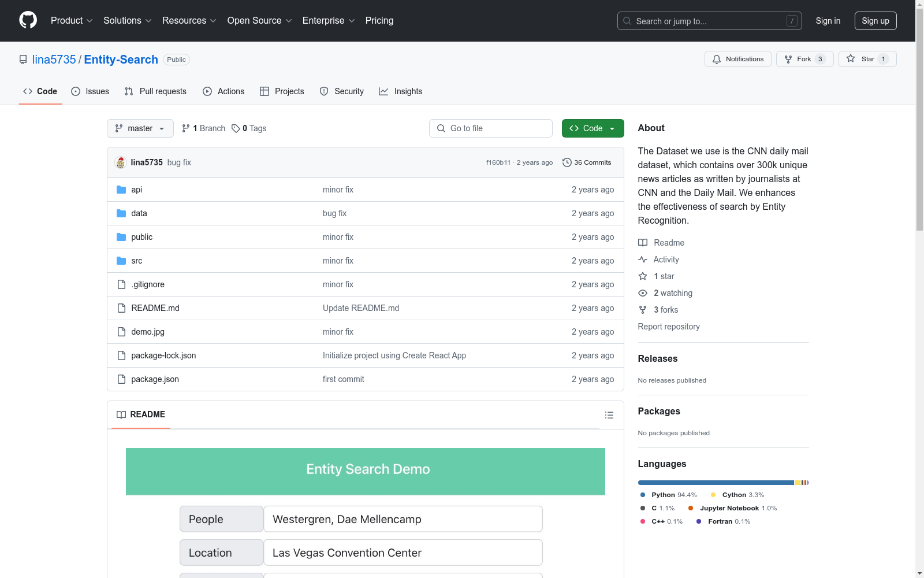The height and width of the screenshot is (578, 924).
Task: Expand the Open Source menu
Action: point(260,20)
